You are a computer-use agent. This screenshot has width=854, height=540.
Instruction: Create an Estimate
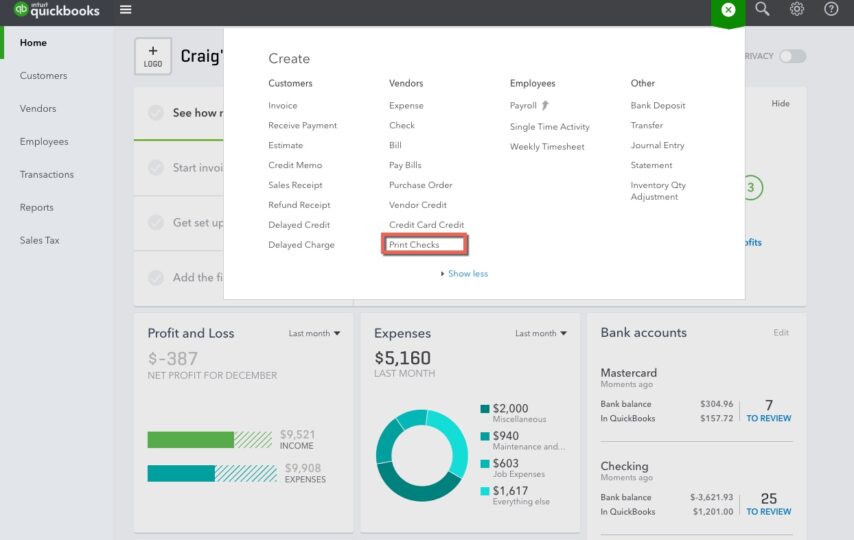click(x=285, y=145)
